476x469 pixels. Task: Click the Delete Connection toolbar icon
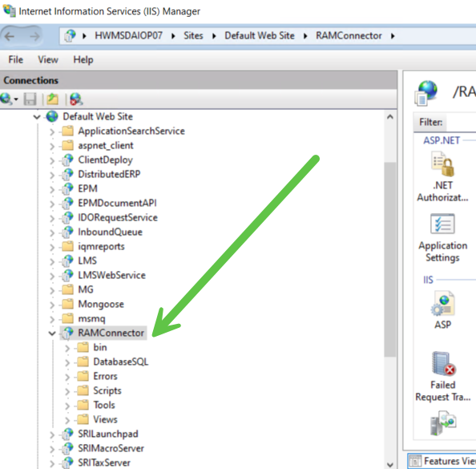(76, 99)
